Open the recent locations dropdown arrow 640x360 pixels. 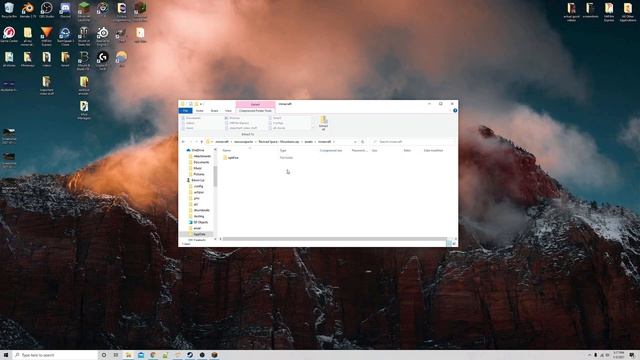click(x=196, y=142)
